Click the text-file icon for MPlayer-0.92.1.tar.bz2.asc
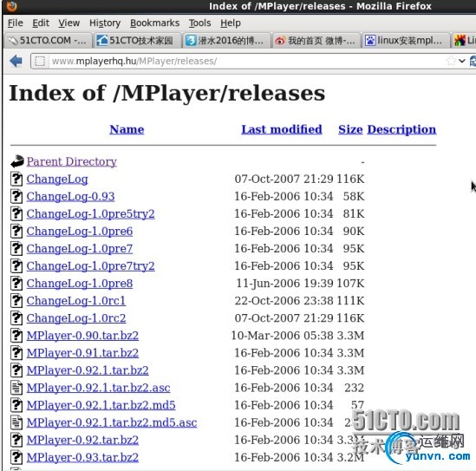476x471 pixels. point(16,388)
